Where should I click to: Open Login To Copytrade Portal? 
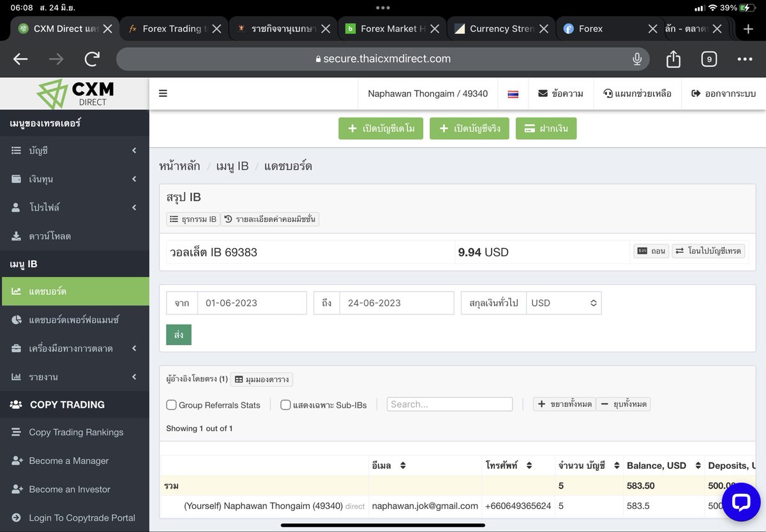pos(75,518)
